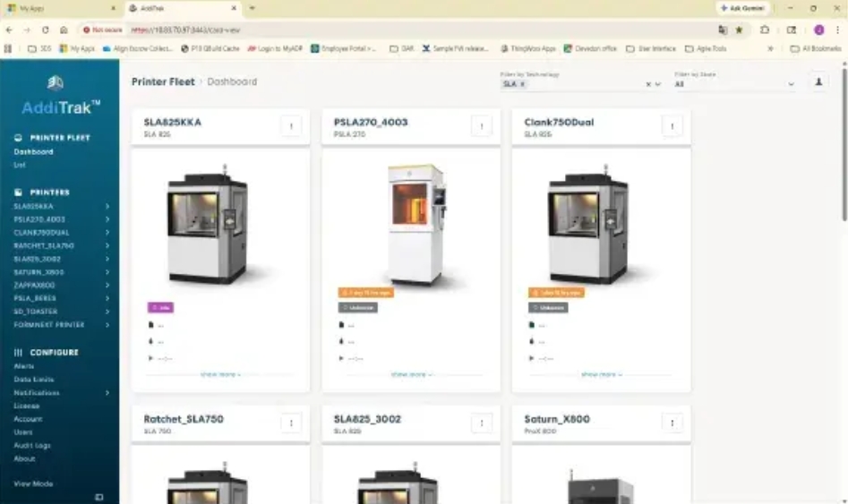Bookmark this page with the star icon

coord(739,30)
